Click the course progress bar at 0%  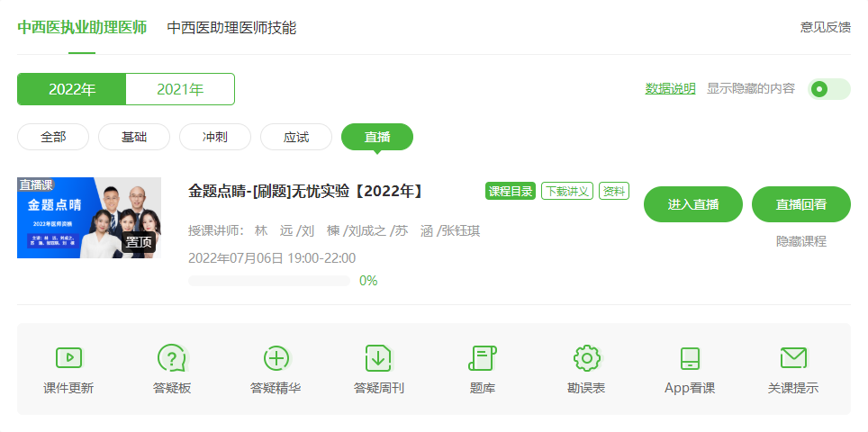point(268,281)
